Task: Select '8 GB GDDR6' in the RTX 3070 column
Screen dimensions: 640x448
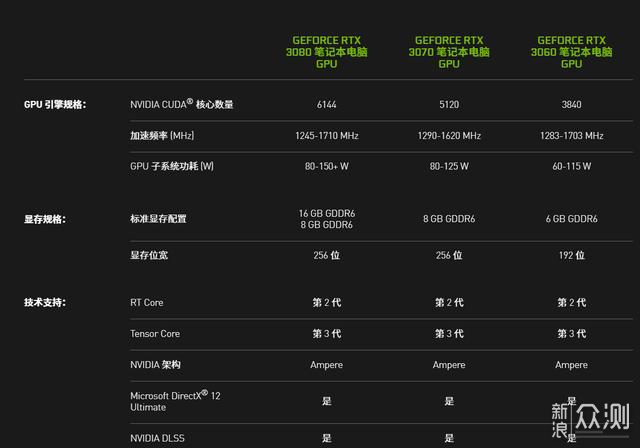Action: (449, 219)
